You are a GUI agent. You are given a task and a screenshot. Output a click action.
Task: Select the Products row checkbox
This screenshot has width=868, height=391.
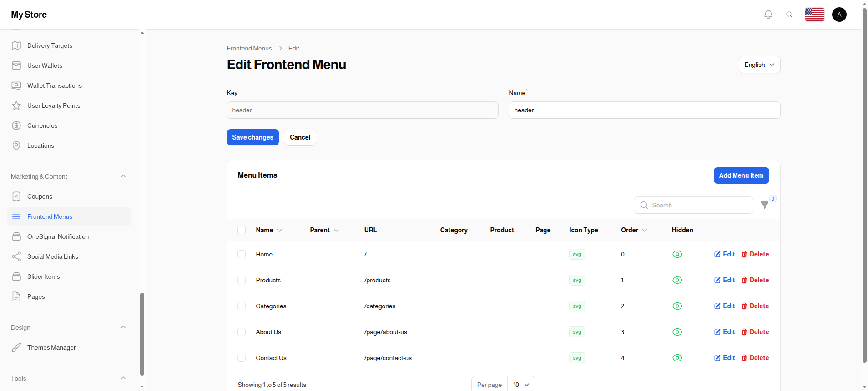tap(242, 280)
